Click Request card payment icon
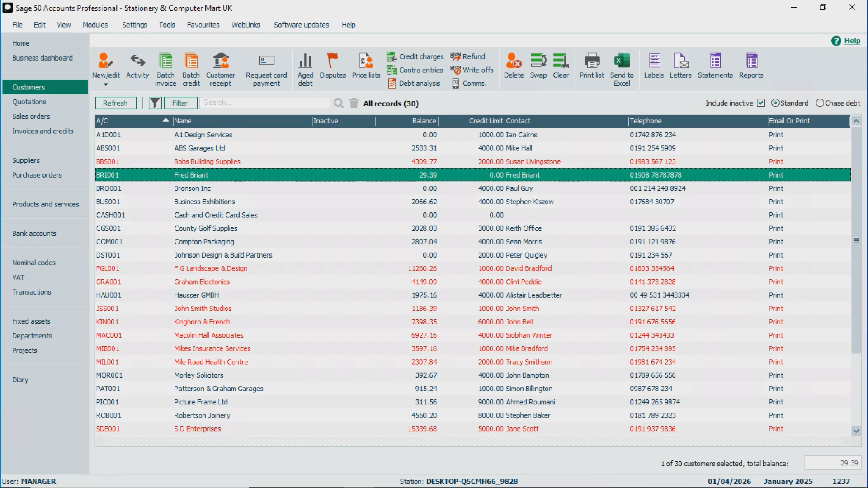The image size is (868, 488). (266, 70)
